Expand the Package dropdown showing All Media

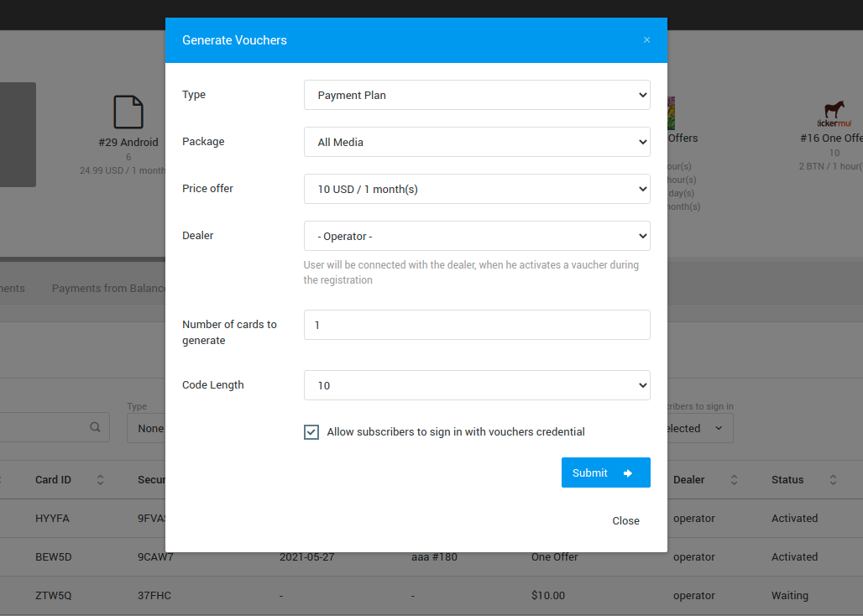pos(477,142)
